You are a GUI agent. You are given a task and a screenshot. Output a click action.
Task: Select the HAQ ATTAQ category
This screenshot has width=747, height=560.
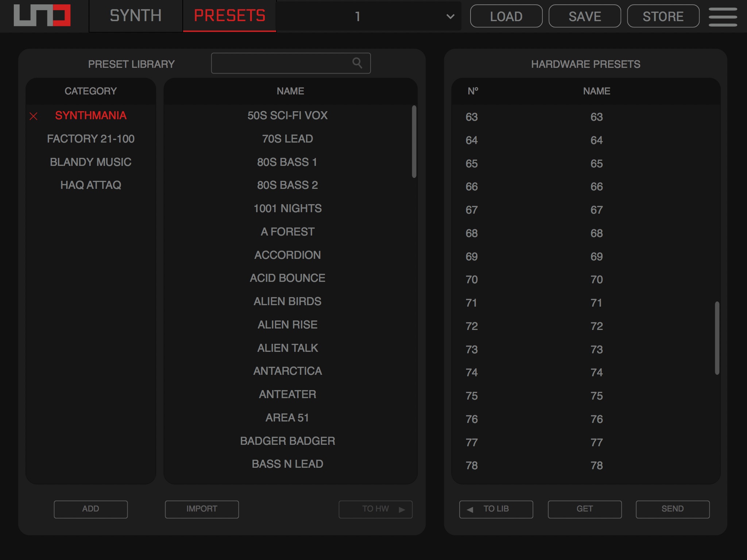click(91, 185)
